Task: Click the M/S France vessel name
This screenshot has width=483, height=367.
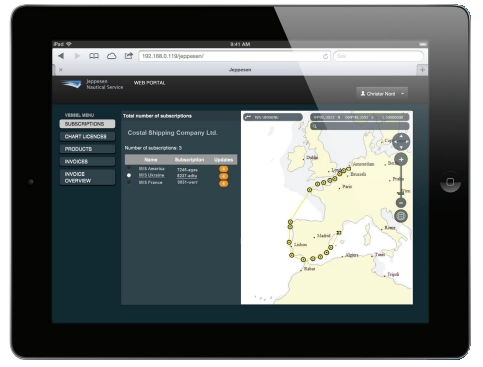Action: click(150, 183)
